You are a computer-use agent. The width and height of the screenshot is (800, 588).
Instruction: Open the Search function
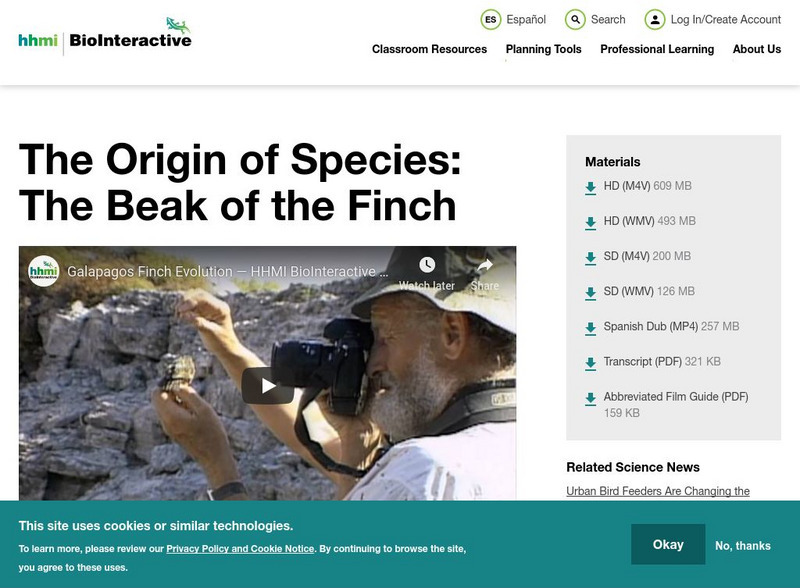tap(594, 18)
